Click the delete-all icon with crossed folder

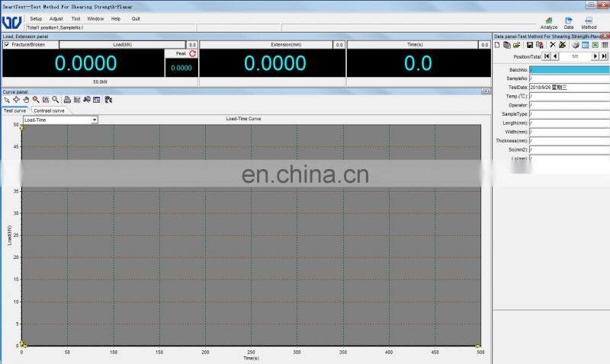(x=562, y=45)
